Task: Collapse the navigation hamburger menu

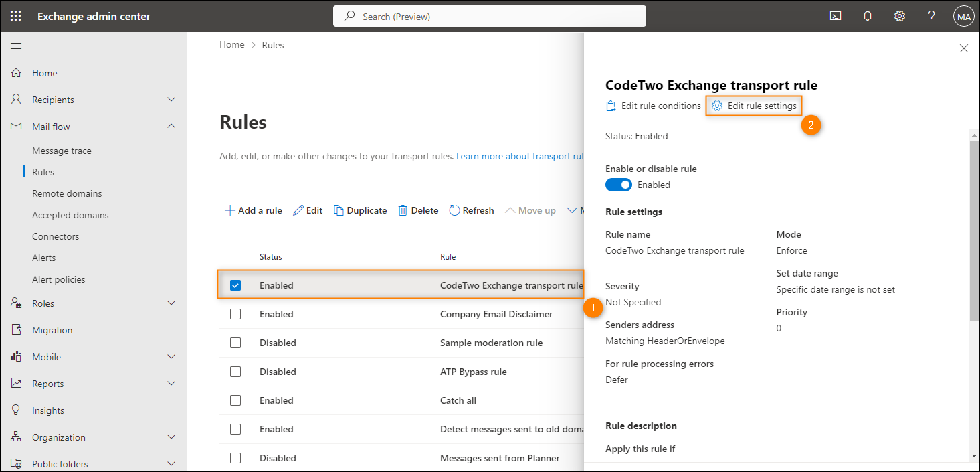Action: (x=16, y=46)
